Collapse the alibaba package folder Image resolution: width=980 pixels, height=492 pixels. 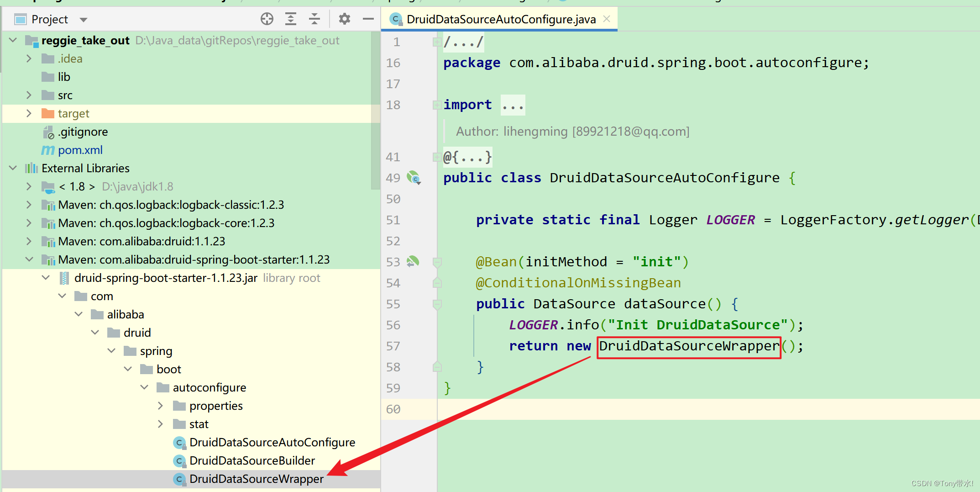[x=79, y=314]
